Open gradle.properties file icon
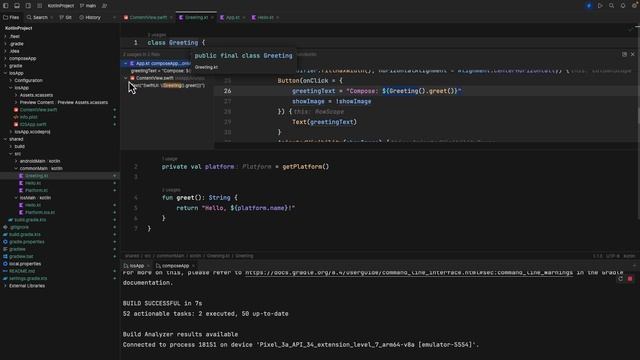This screenshot has height=360, width=640. (5, 242)
